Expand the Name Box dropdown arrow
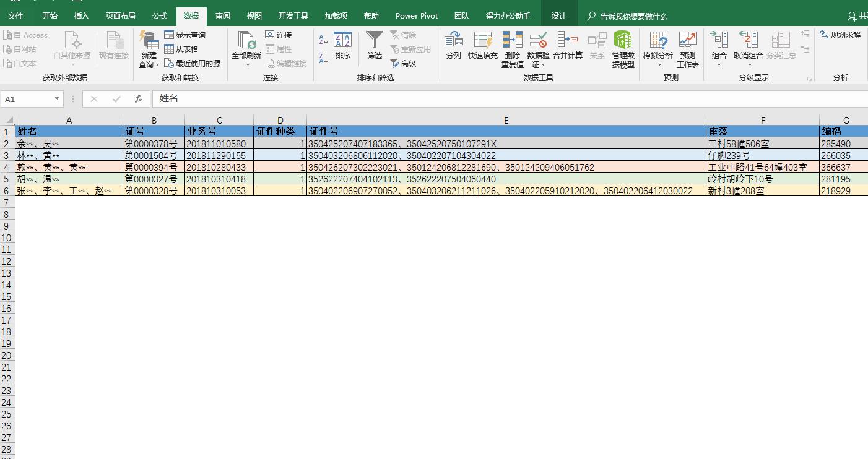Image resolution: width=868 pixels, height=459 pixels. tap(57, 99)
